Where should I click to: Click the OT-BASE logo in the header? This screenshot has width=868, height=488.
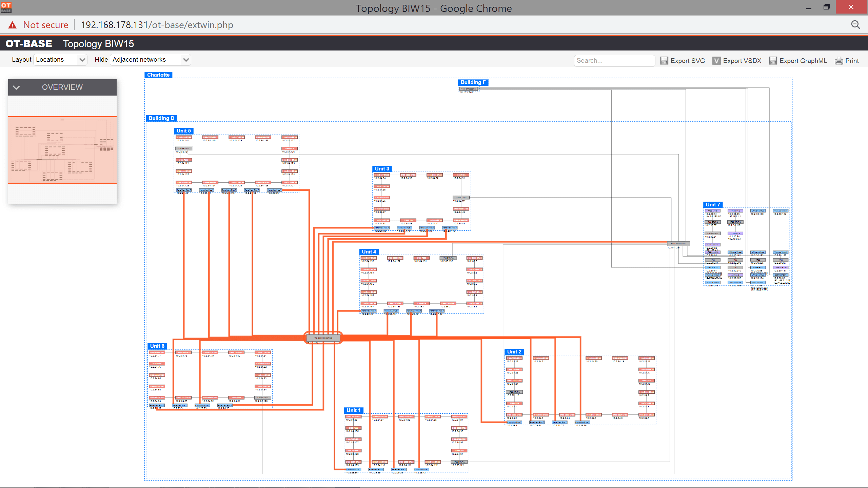29,43
